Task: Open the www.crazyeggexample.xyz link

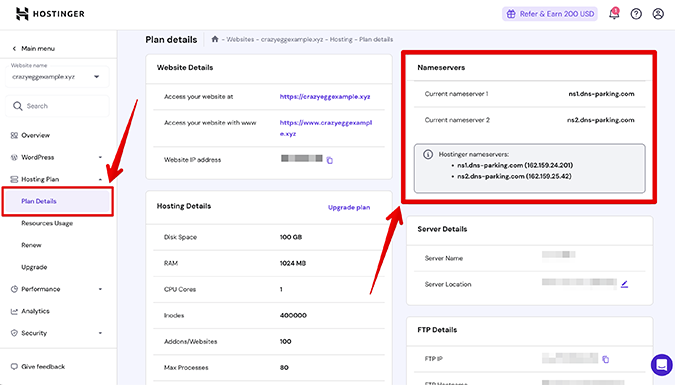Action: 326,128
